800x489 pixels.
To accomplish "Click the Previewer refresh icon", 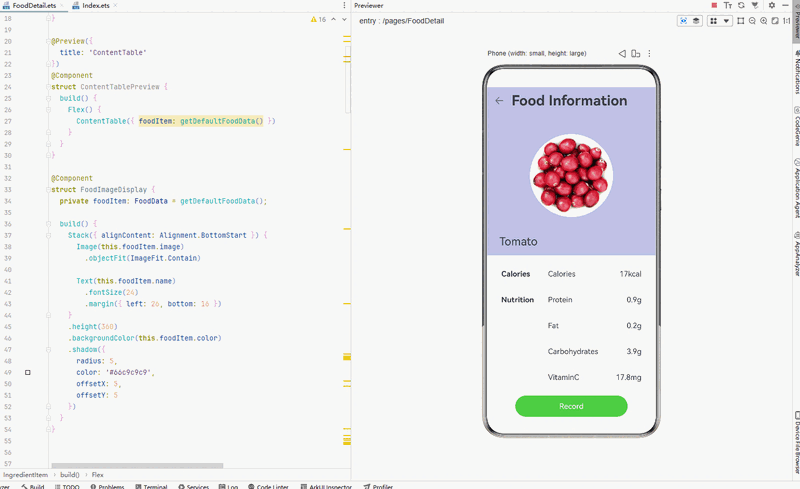I will [741, 6].
